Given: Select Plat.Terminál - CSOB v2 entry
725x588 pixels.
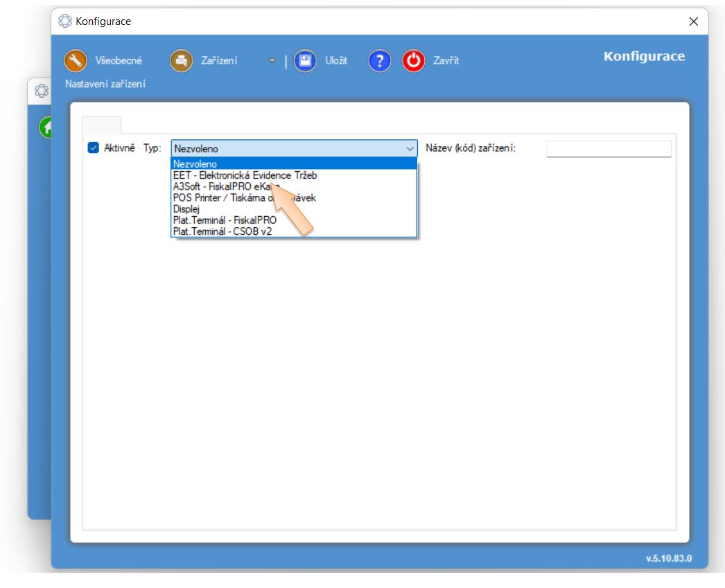Looking at the screenshot, I should pos(221,231).
